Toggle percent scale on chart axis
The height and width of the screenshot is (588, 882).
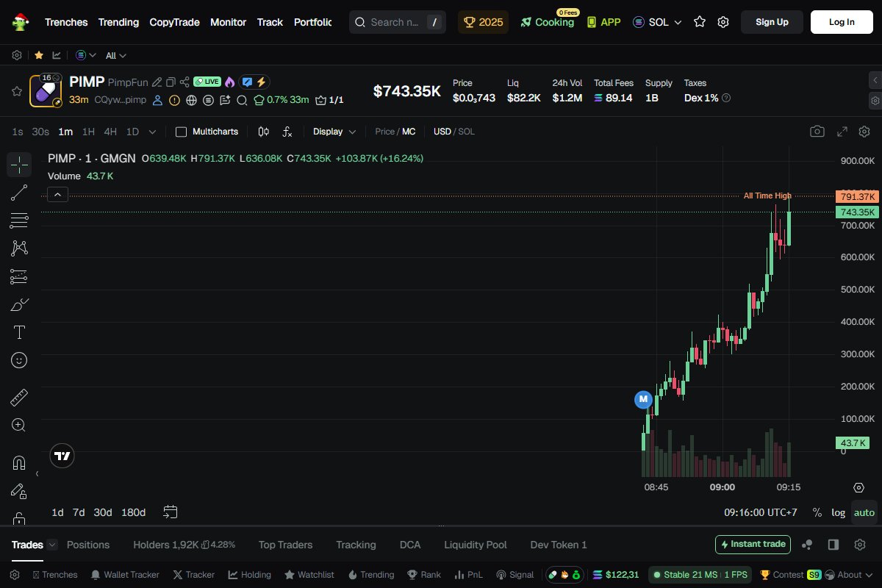point(817,512)
